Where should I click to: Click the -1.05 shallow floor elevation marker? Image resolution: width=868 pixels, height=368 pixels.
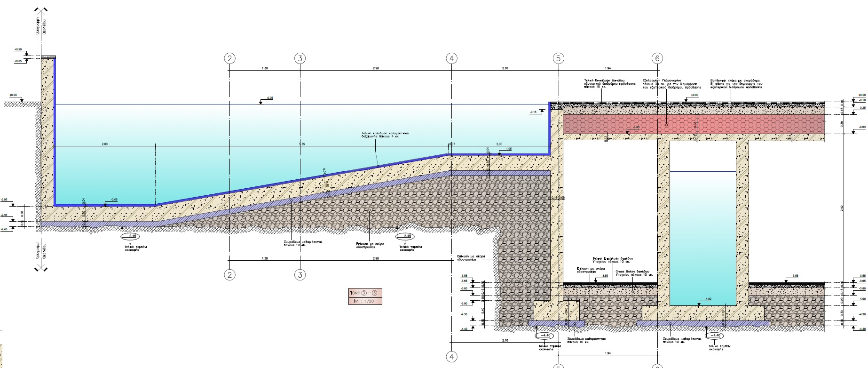click(508, 149)
